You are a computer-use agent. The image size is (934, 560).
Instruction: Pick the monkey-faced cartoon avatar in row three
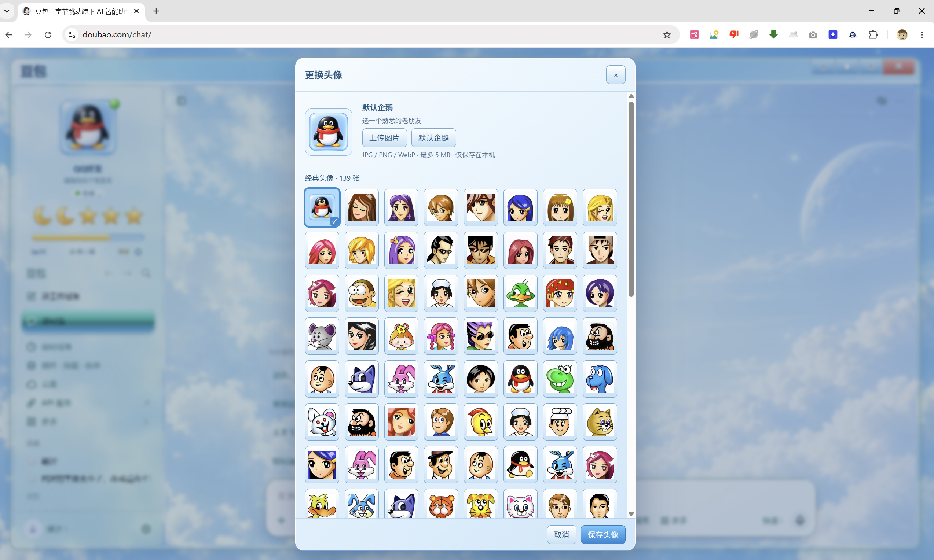[x=362, y=293]
